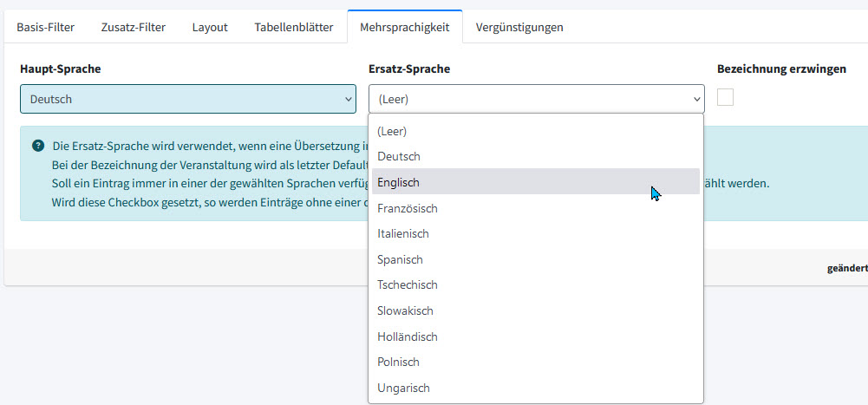Click the info line starting 'Soll ein Eintrag immer'
Viewport: 868px width, 405px height.
210,183
